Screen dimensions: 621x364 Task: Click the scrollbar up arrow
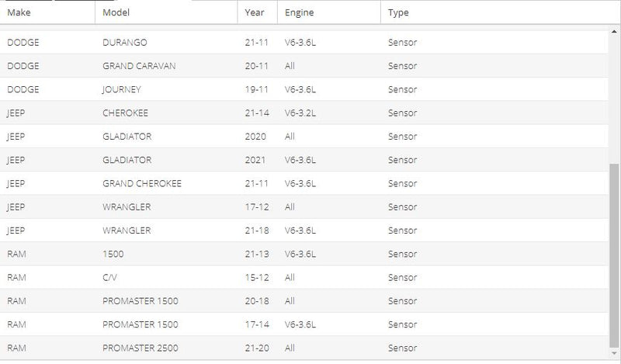click(x=614, y=31)
